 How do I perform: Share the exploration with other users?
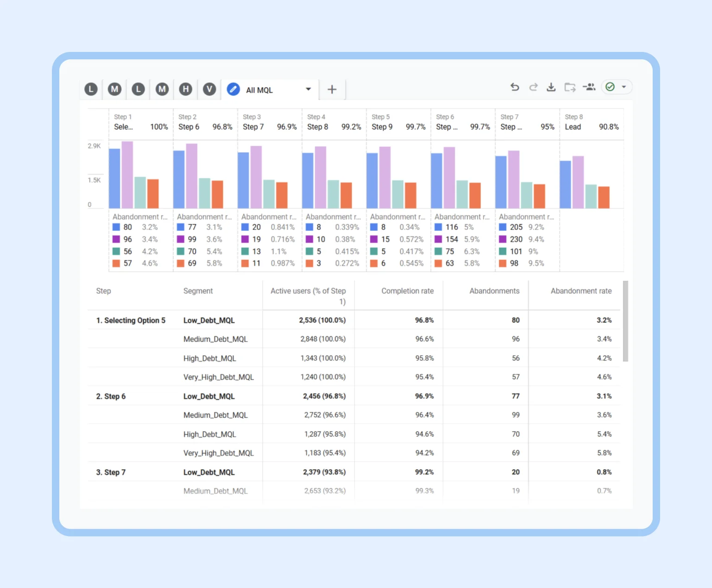tap(589, 87)
